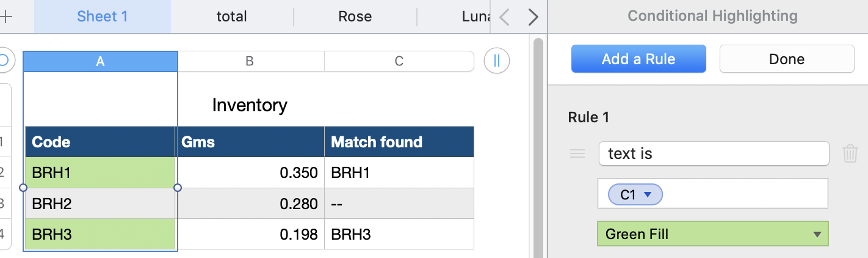Screen dimensions: 868x258
Task: Select column C header
Action: 399,61
